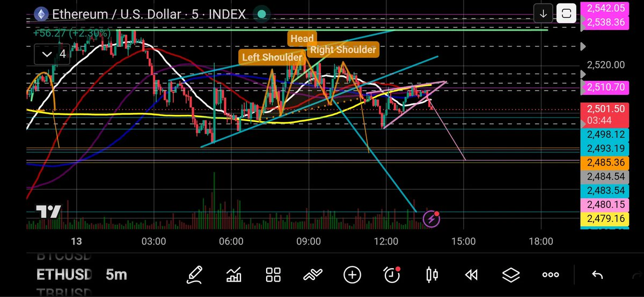Viewport: 644px width, 297px height.
Task: Select the Head pattern label
Action: 302,39
